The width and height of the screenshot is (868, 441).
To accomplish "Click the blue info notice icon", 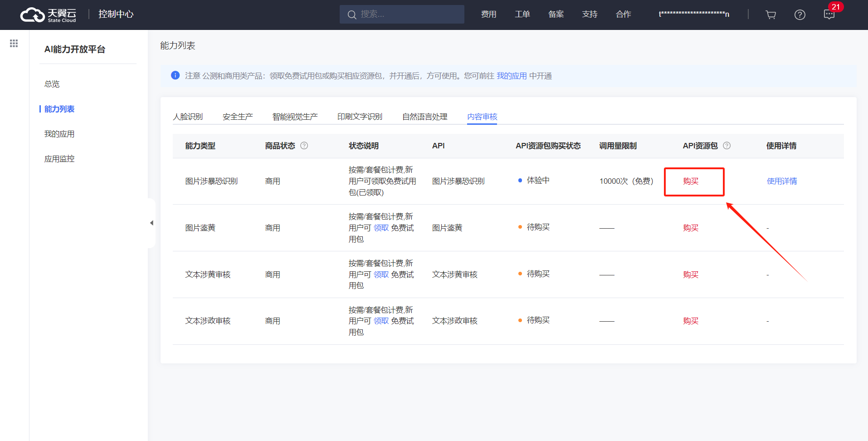I will tap(176, 75).
